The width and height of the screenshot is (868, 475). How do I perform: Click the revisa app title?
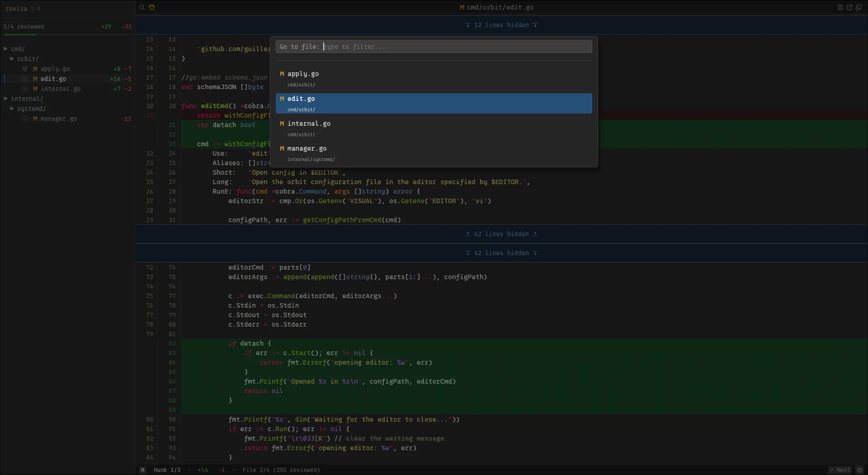pos(16,9)
